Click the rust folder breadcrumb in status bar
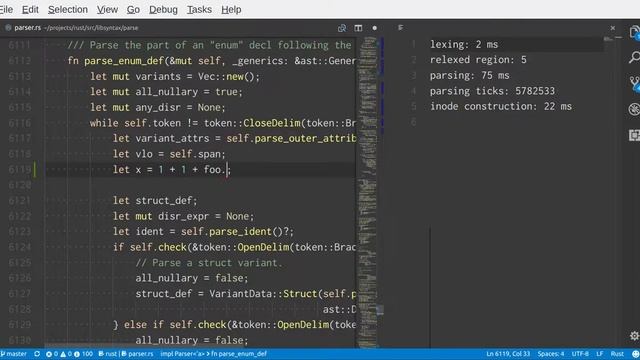 tap(108, 354)
